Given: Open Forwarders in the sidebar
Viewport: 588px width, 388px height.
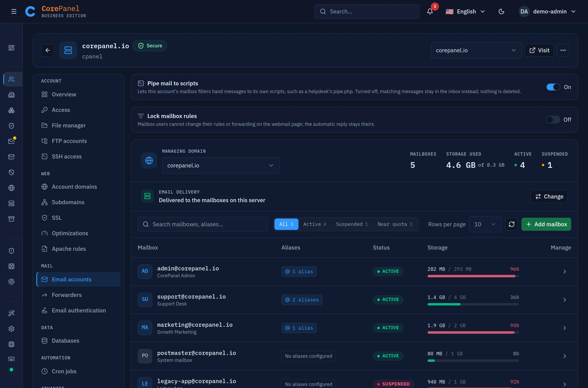Looking at the screenshot, I should click(x=78, y=295).
